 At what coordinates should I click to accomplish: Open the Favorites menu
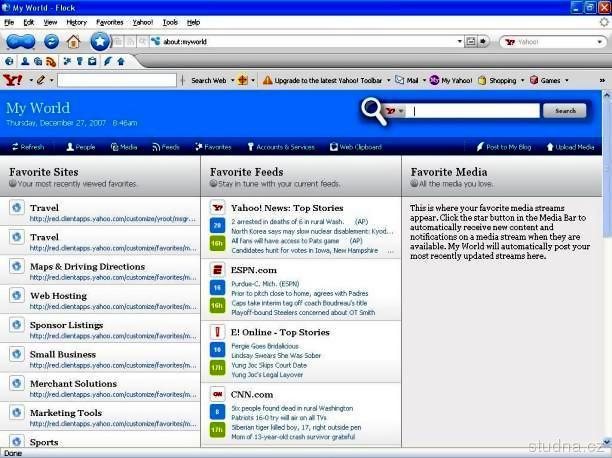(x=110, y=22)
